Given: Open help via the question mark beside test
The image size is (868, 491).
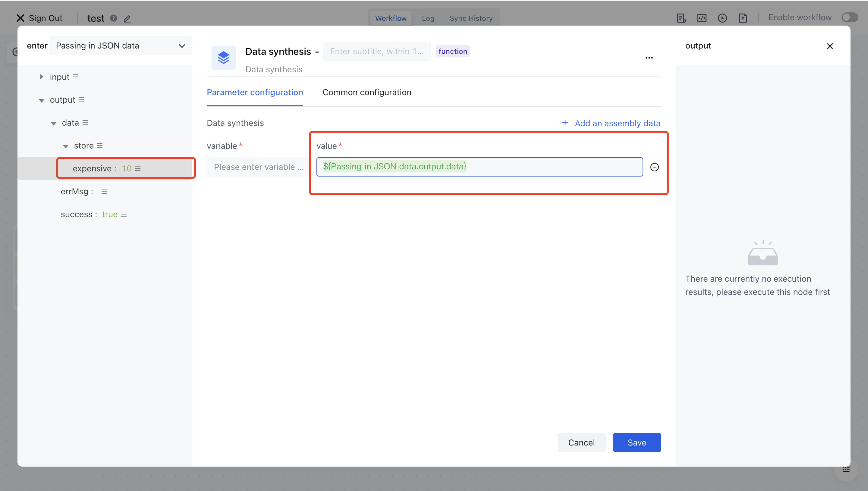Looking at the screenshot, I should (x=113, y=19).
